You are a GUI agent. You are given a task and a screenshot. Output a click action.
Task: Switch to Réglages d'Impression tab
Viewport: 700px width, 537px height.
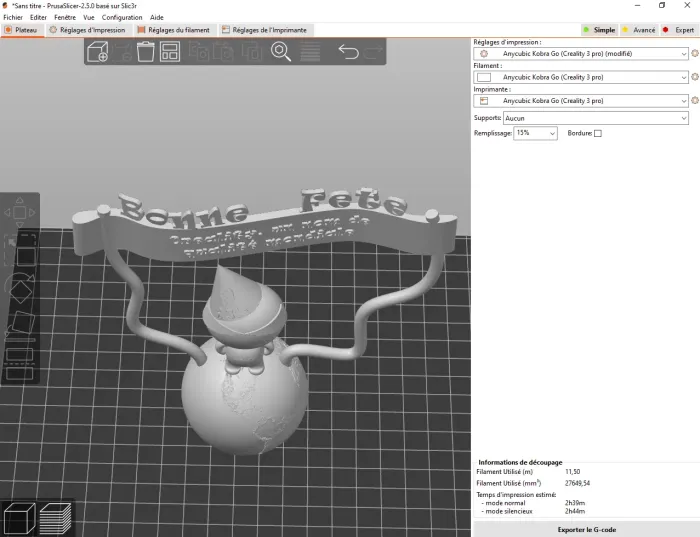coord(88,30)
